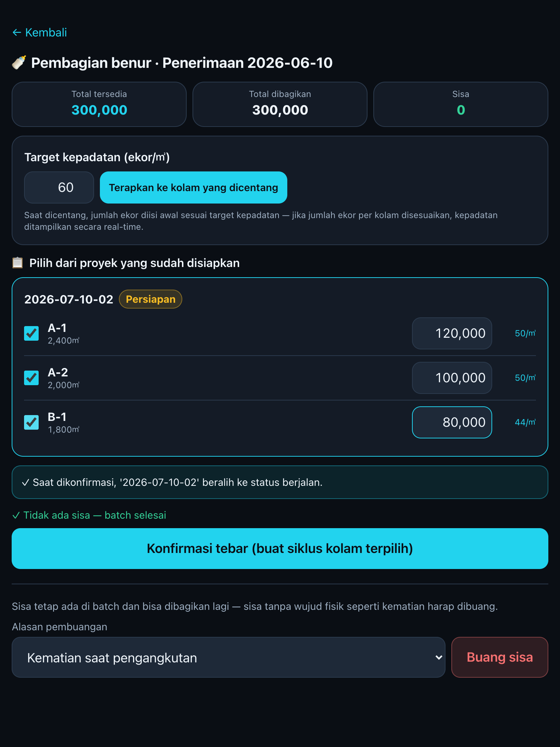Click the Persiapan status badge
The image size is (560, 747).
pos(151,299)
